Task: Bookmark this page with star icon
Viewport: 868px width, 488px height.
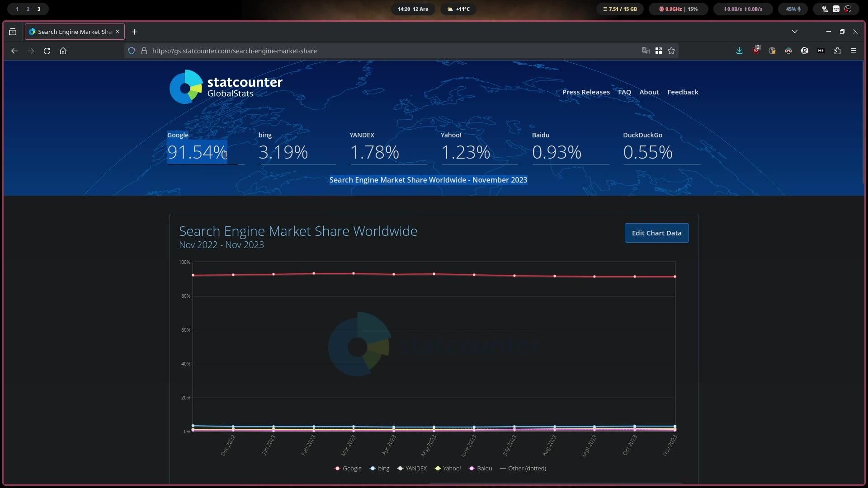Action: click(x=671, y=51)
